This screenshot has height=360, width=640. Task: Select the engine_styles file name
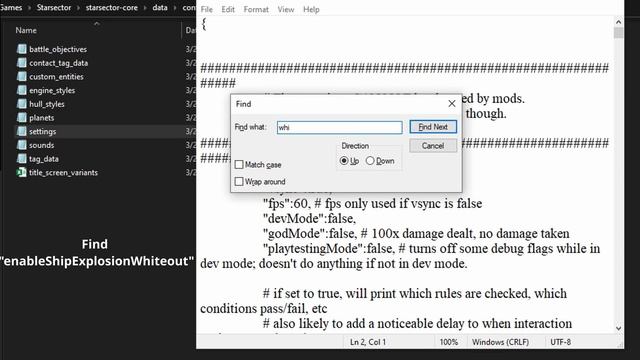point(52,90)
